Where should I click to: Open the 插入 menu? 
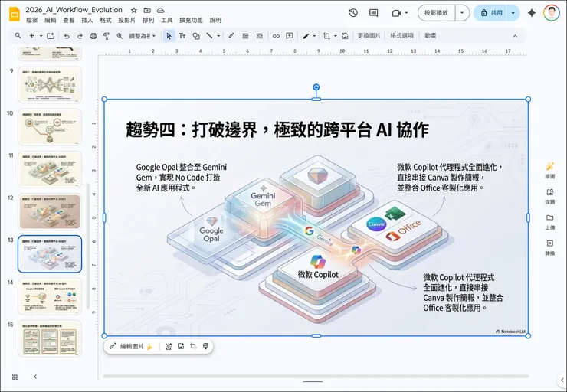[87, 20]
